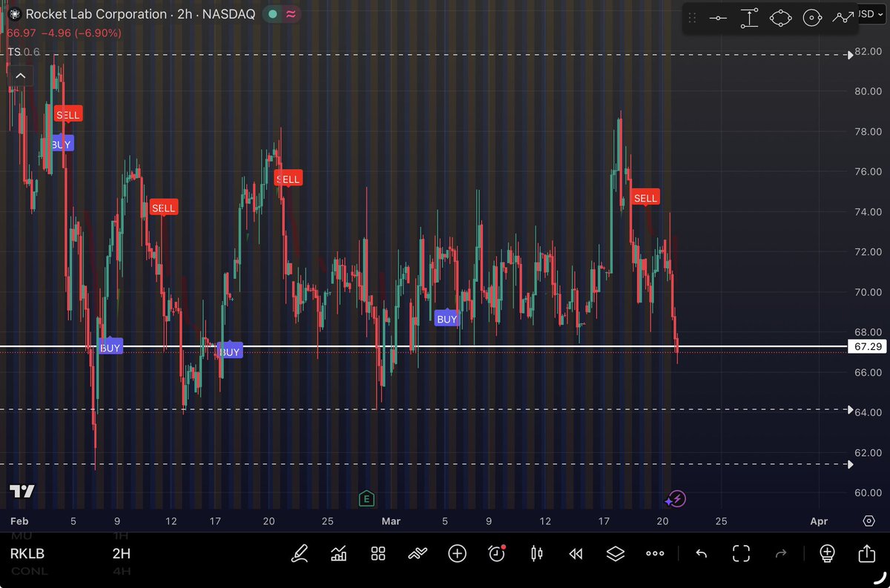Select the dashed line near 82.00
Screen dimensions: 890x588
423,55
